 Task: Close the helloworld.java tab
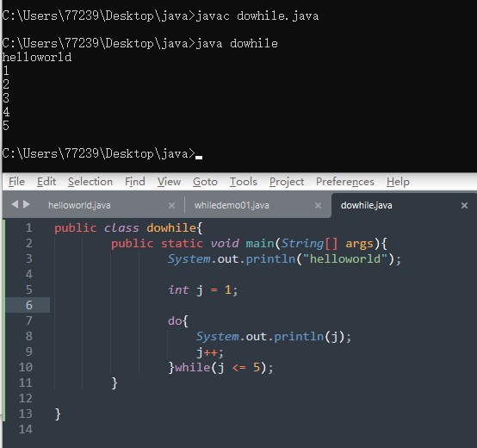[171, 206]
